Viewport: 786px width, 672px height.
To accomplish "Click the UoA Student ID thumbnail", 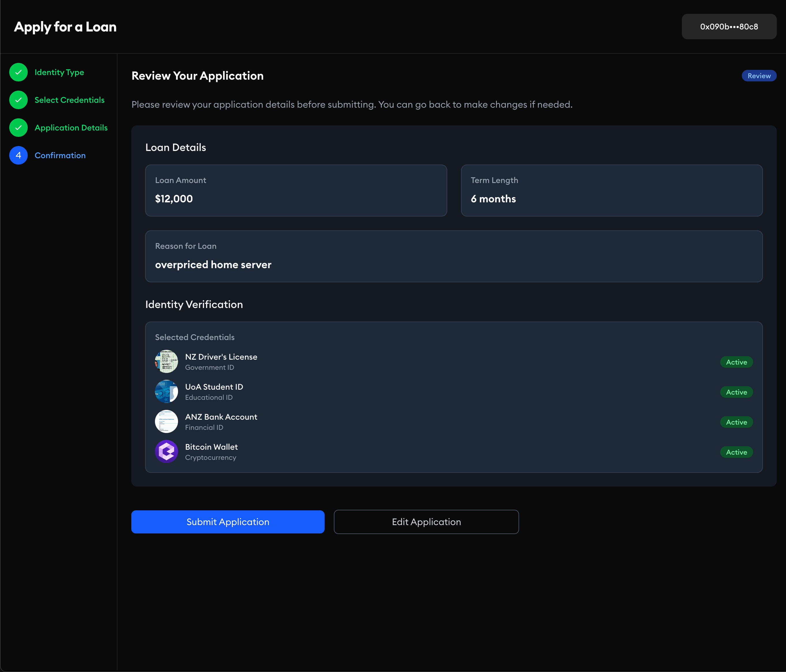I will (166, 391).
